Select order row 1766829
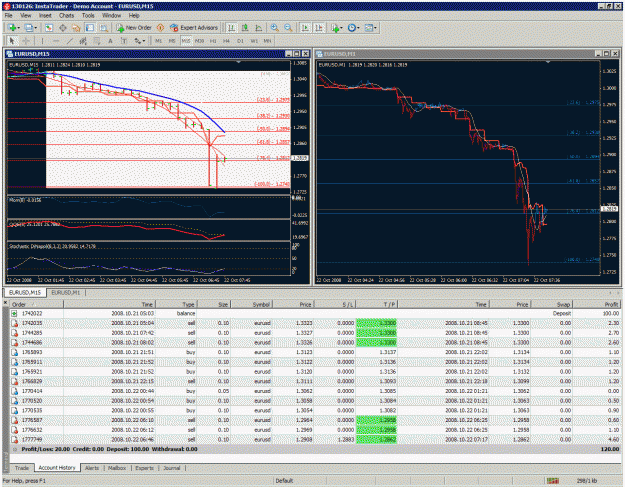Viewport: 625px width, 487px height. pyautogui.click(x=315, y=381)
